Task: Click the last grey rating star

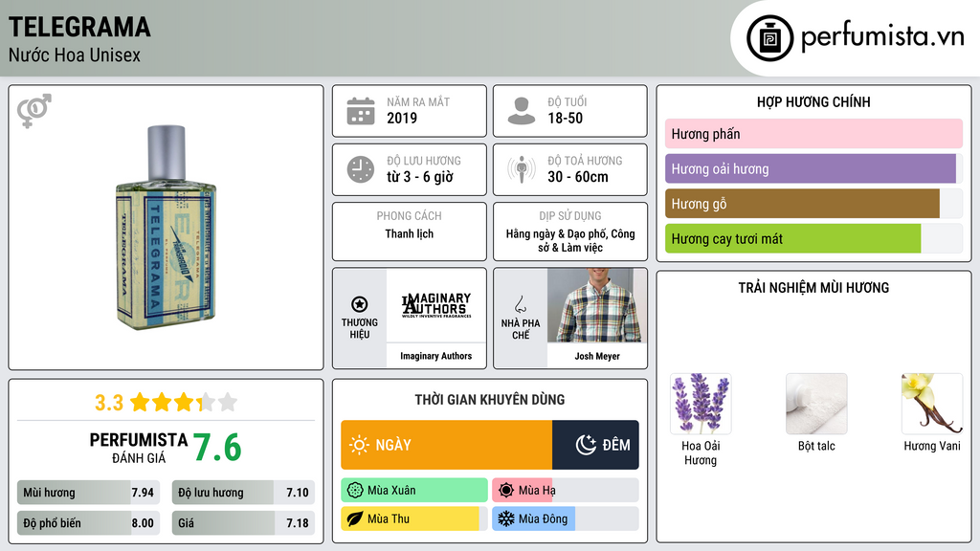Action: click(x=228, y=402)
